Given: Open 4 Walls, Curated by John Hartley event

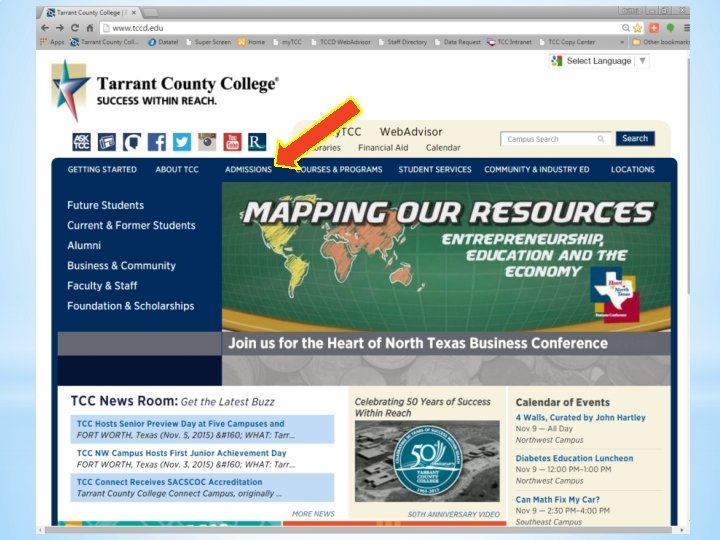Looking at the screenshot, I should (580, 417).
